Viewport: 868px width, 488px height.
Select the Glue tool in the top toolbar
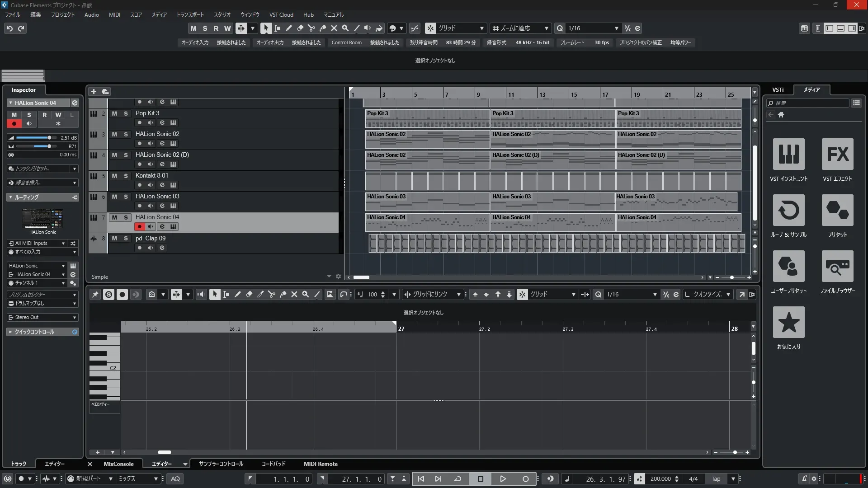tap(322, 28)
